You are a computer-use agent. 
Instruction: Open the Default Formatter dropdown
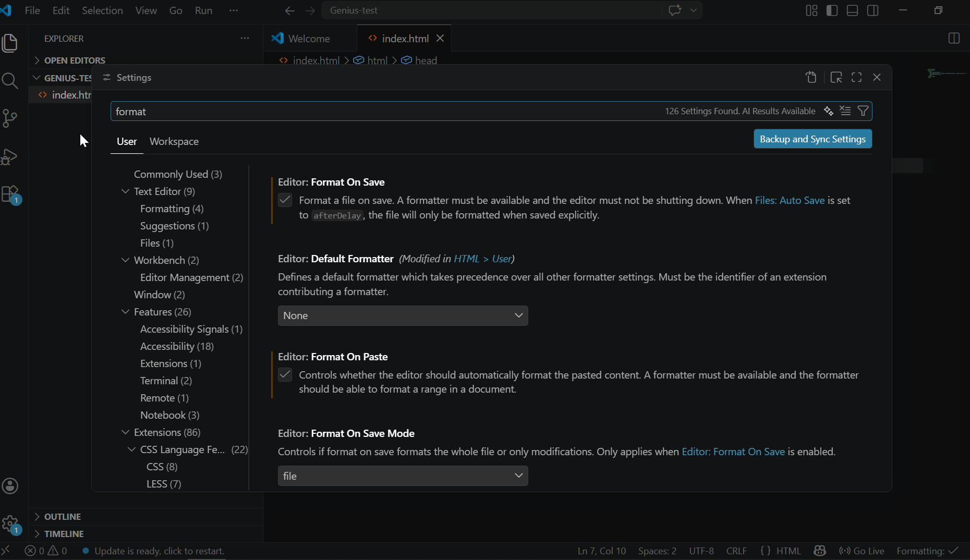pos(403,315)
